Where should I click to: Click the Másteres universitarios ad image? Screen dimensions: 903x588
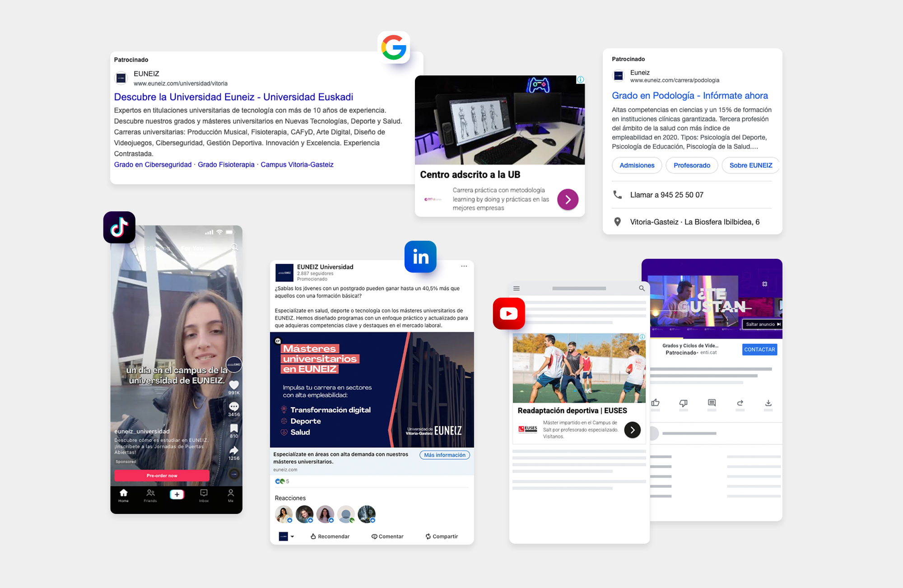pos(372,390)
